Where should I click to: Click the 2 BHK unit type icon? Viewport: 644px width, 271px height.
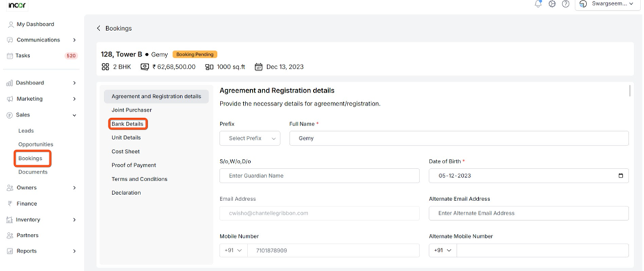tap(105, 67)
